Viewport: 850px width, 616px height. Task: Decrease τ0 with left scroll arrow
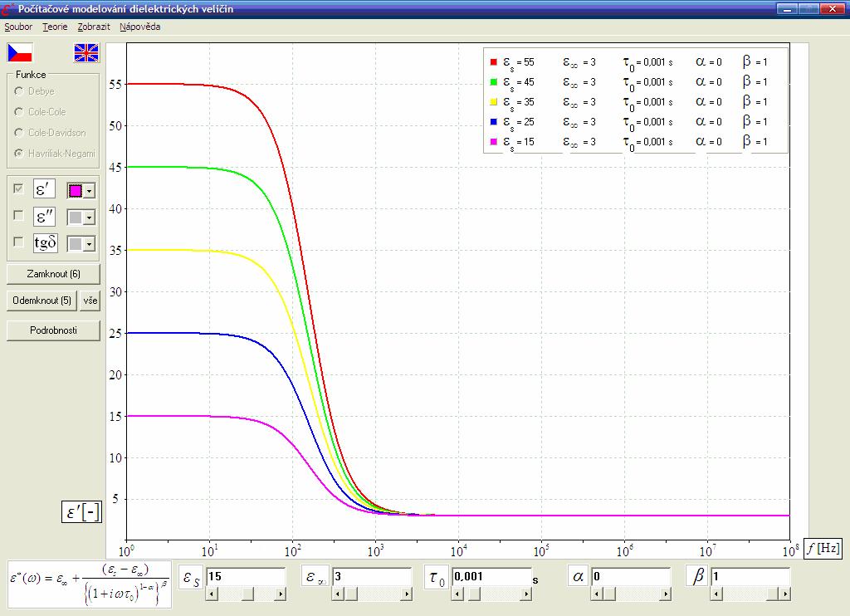457,594
